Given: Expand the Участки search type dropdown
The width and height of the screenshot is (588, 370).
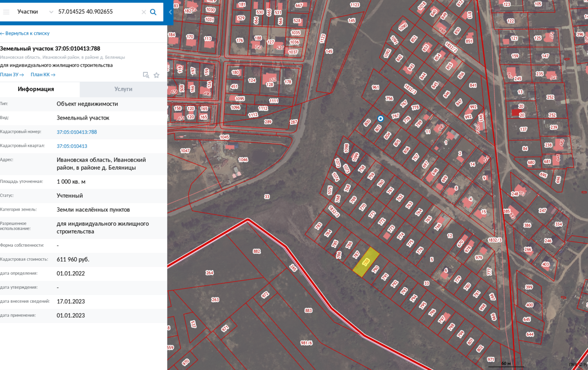Looking at the screenshot, I should [35, 12].
